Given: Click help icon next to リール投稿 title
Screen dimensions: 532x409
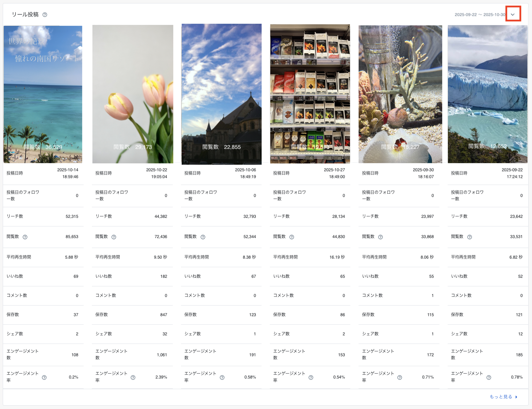Looking at the screenshot, I should click(x=45, y=15).
